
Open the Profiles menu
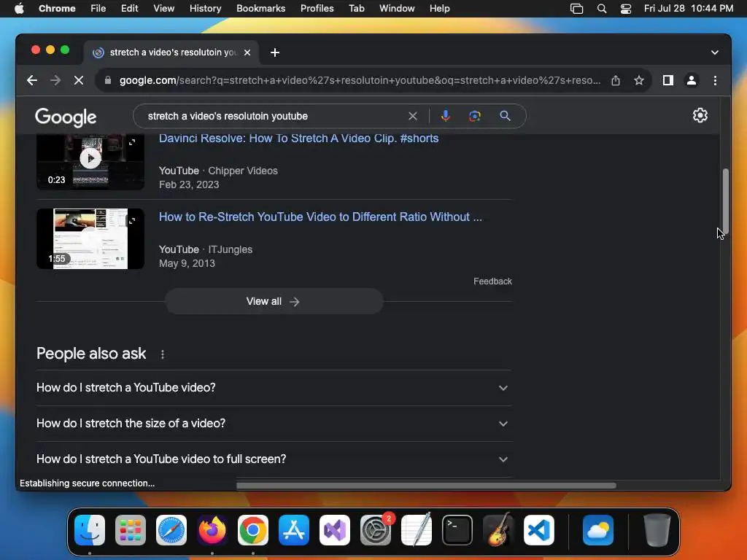pyautogui.click(x=317, y=9)
